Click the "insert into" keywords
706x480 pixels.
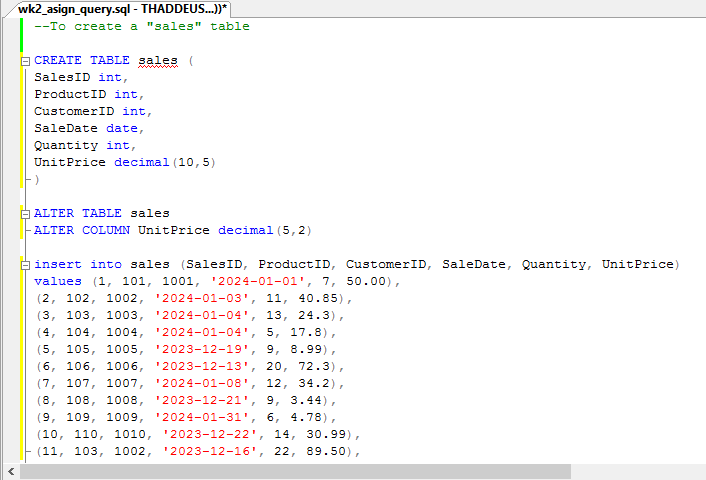coord(78,264)
